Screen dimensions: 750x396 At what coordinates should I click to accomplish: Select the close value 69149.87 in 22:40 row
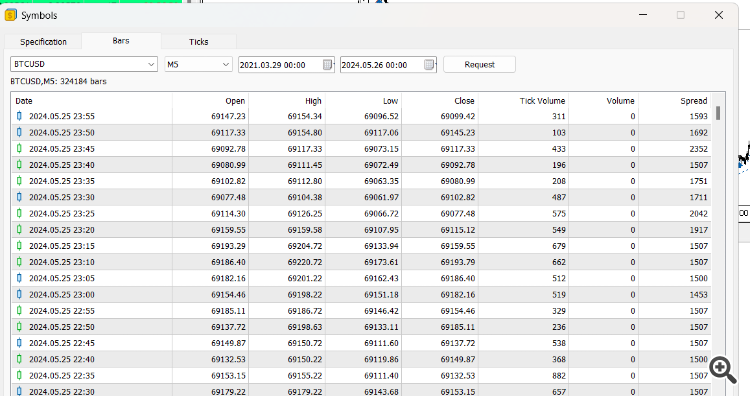coord(458,360)
